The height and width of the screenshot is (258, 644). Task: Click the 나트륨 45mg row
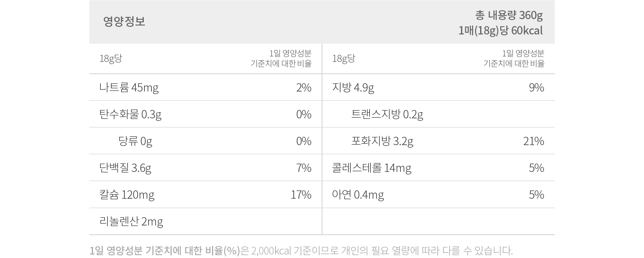click(x=205, y=87)
